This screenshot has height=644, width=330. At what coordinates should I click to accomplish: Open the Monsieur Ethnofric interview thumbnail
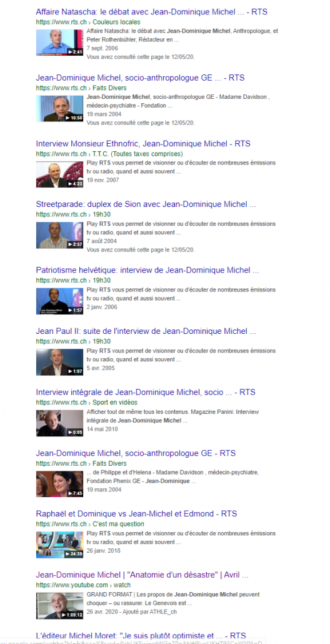coord(59,174)
